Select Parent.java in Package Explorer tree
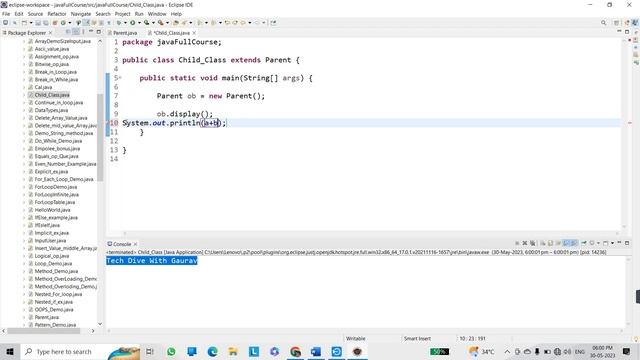The height and width of the screenshot is (360, 640). (x=47, y=317)
